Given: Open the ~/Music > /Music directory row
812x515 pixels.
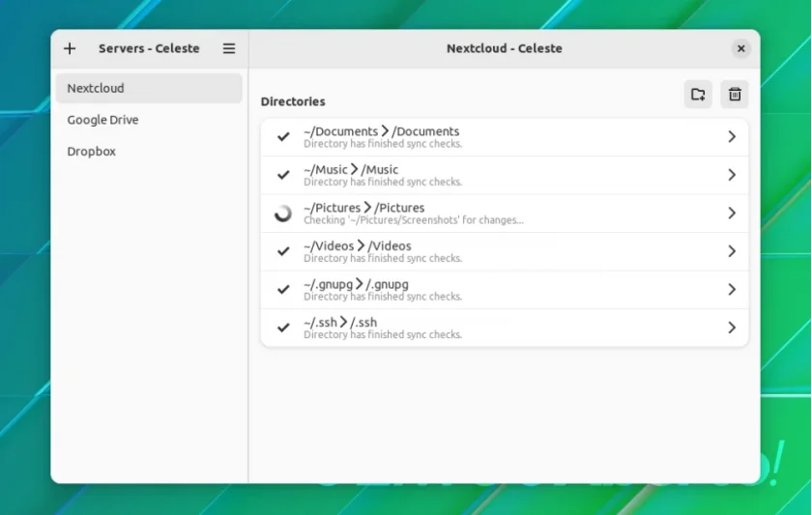Looking at the screenshot, I should (505, 175).
